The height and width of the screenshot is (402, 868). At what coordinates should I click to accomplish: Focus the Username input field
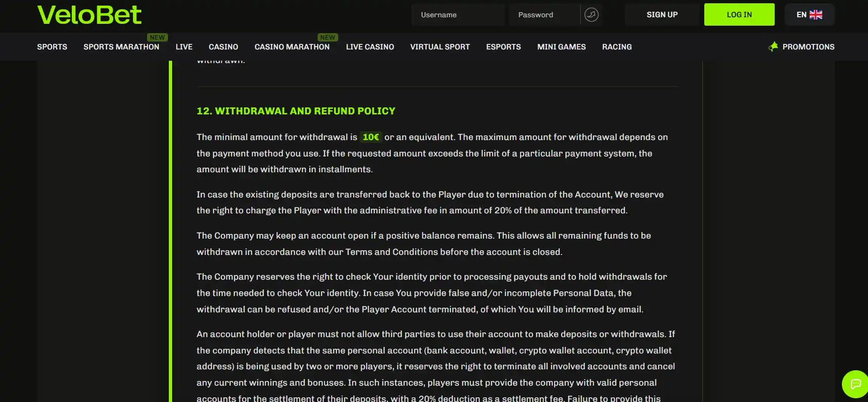458,14
